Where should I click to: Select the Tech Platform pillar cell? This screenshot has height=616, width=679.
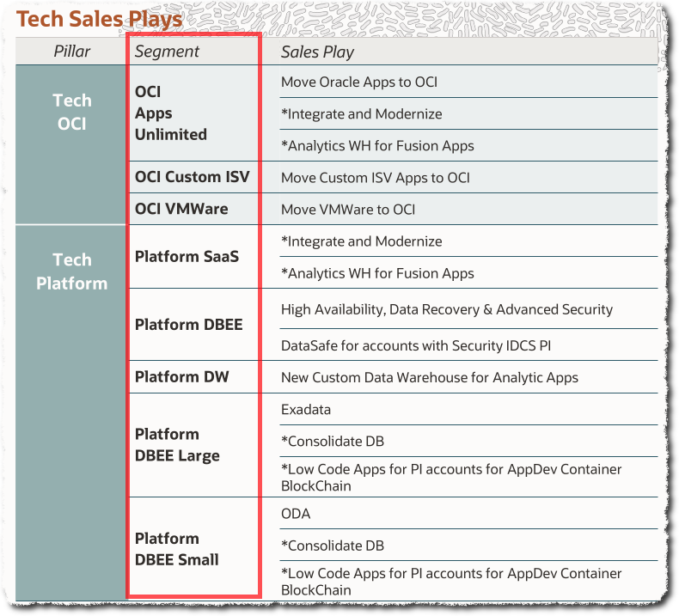click(72, 271)
